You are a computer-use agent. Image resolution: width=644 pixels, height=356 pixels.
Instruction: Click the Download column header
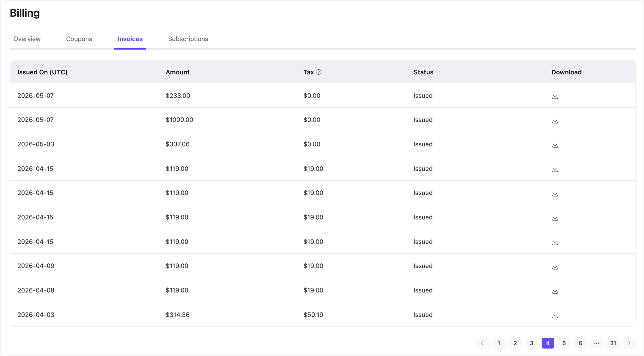pyautogui.click(x=566, y=72)
